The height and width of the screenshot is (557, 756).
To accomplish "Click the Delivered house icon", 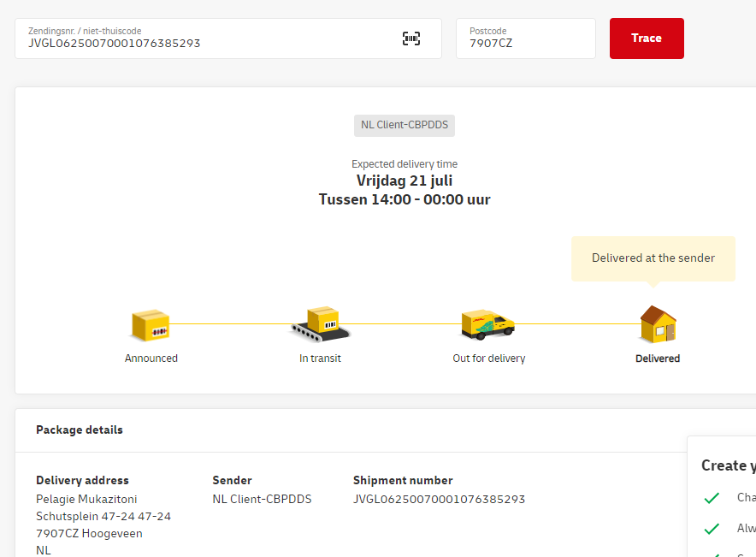I will (658, 324).
